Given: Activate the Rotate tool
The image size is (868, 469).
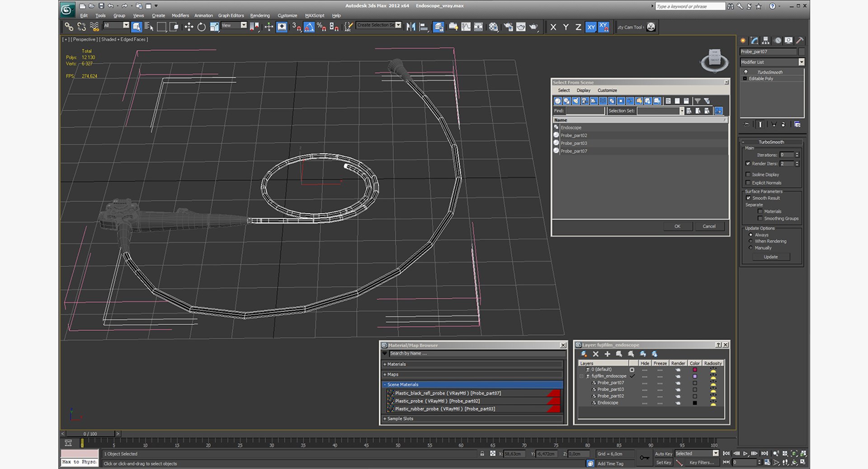Looking at the screenshot, I should [201, 27].
